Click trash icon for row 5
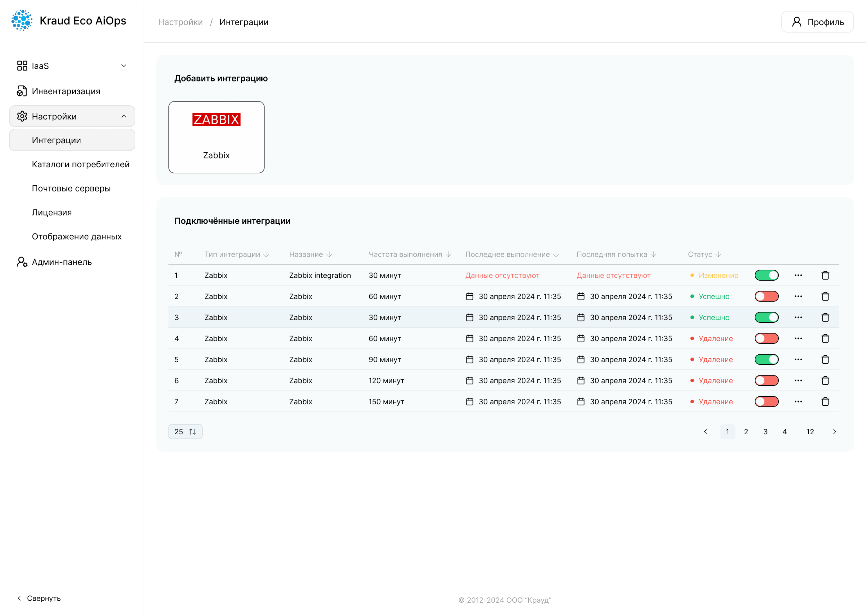The image size is (866, 616). tap(825, 360)
